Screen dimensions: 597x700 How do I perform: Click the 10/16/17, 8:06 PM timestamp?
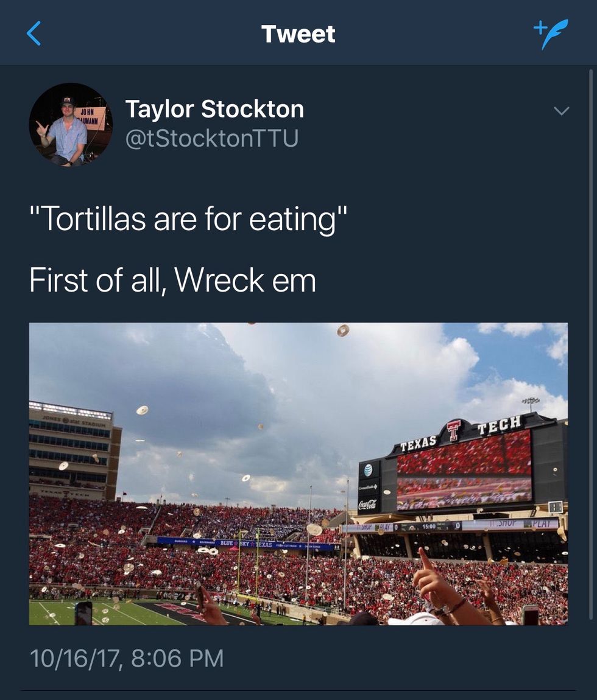click(127, 658)
